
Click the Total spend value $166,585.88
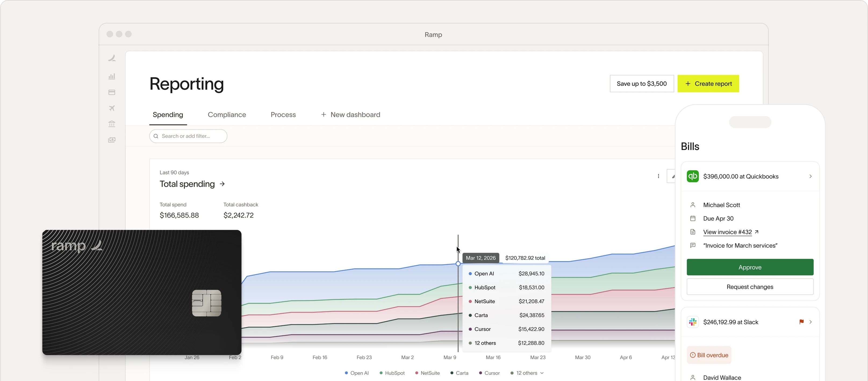179,215
